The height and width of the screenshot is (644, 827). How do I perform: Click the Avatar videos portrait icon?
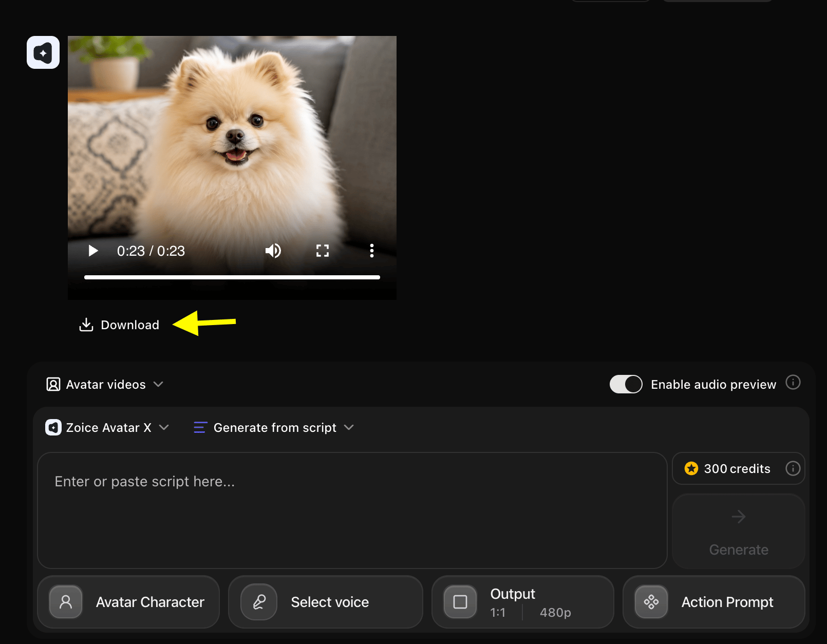53,385
